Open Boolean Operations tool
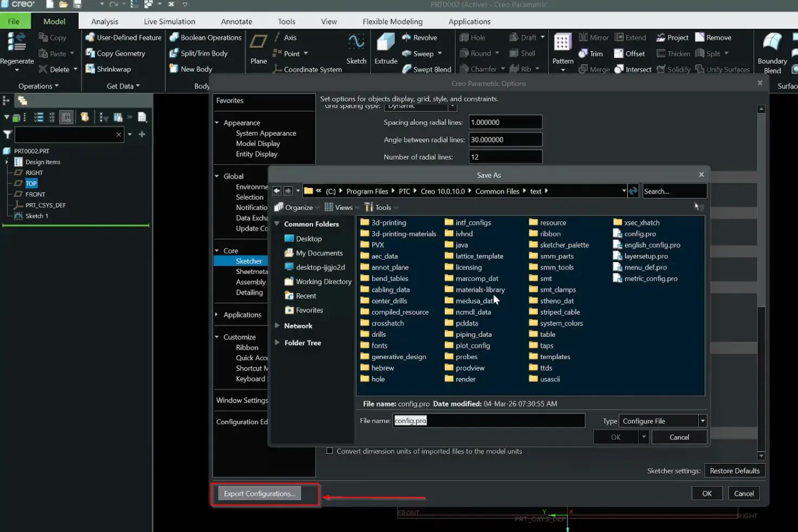This screenshot has height=532, width=798. point(205,37)
